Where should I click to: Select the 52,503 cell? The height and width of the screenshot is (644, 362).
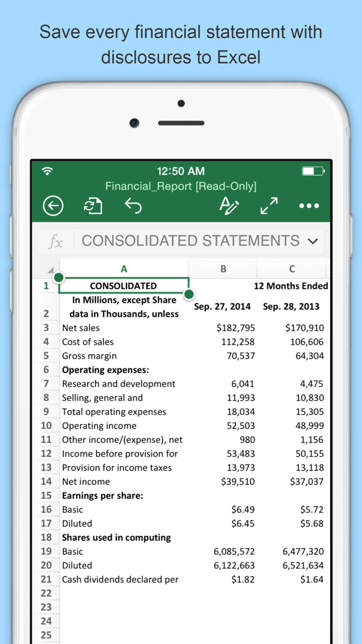(240, 426)
